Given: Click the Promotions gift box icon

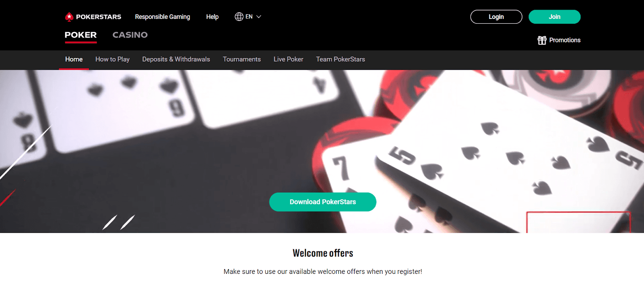Looking at the screenshot, I should (542, 40).
